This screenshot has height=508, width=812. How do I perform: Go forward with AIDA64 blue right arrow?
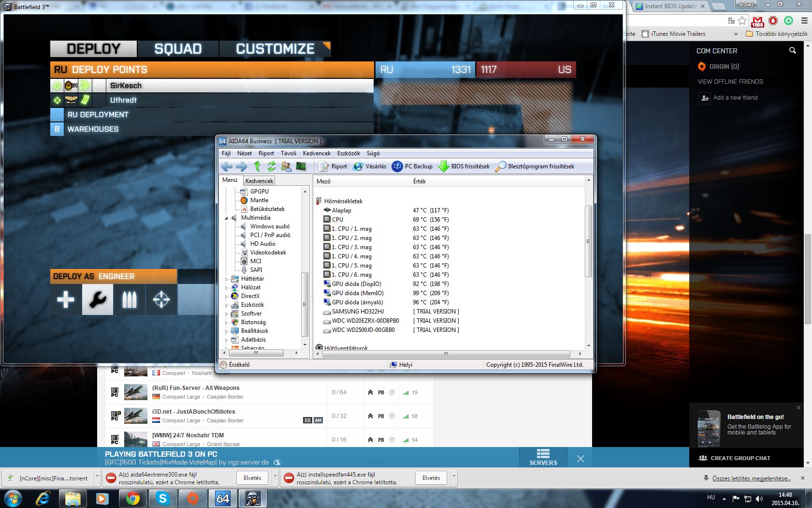pos(241,166)
